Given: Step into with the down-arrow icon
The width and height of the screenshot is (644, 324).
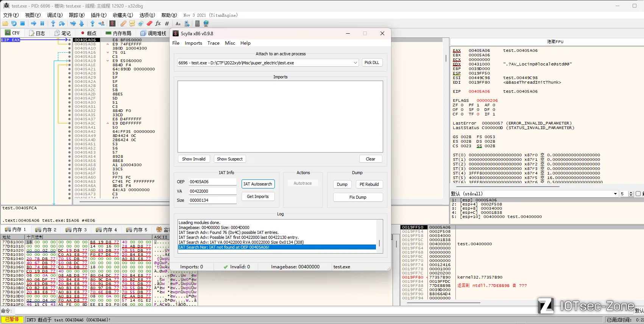Looking at the screenshot, I should click(53, 23).
